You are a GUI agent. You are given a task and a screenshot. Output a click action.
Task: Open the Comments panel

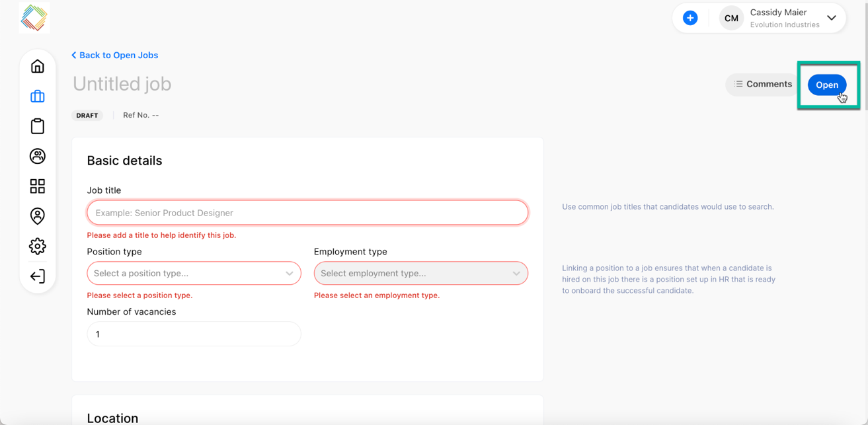763,84
